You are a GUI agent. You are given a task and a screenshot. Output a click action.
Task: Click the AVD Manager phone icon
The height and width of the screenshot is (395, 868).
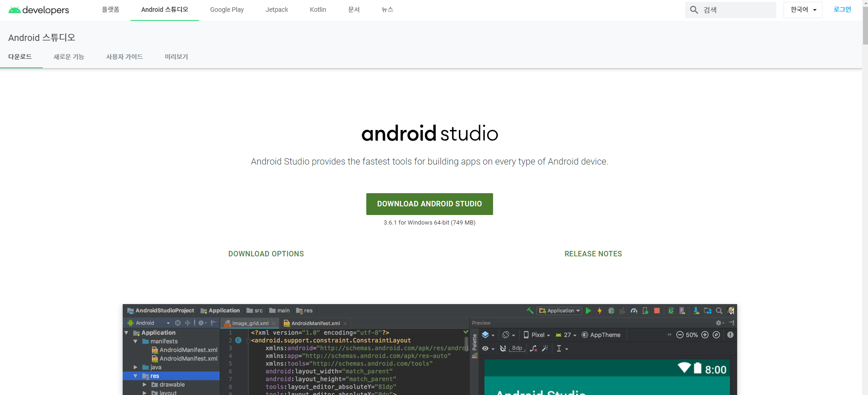click(x=682, y=310)
